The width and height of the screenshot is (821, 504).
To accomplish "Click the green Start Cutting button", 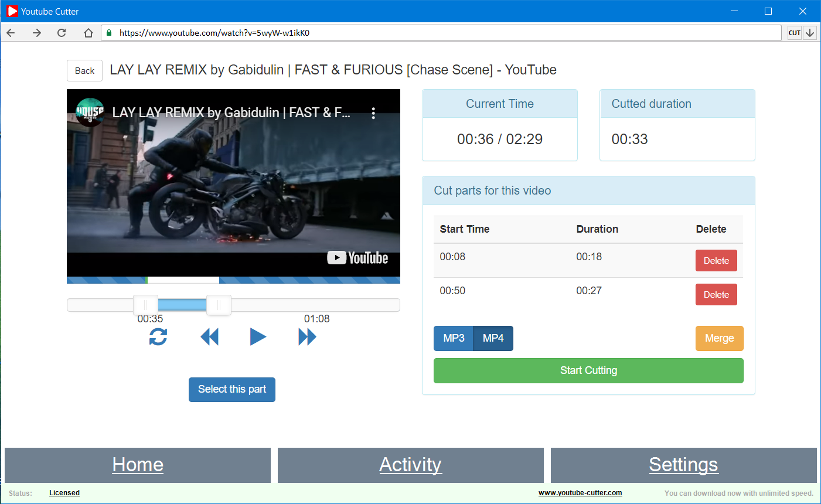I will [x=588, y=370].
